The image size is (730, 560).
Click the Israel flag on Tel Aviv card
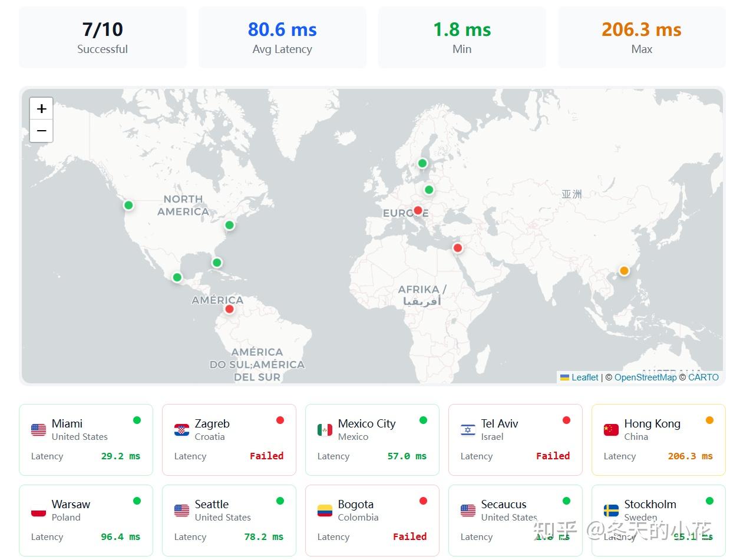pos(468,430)
